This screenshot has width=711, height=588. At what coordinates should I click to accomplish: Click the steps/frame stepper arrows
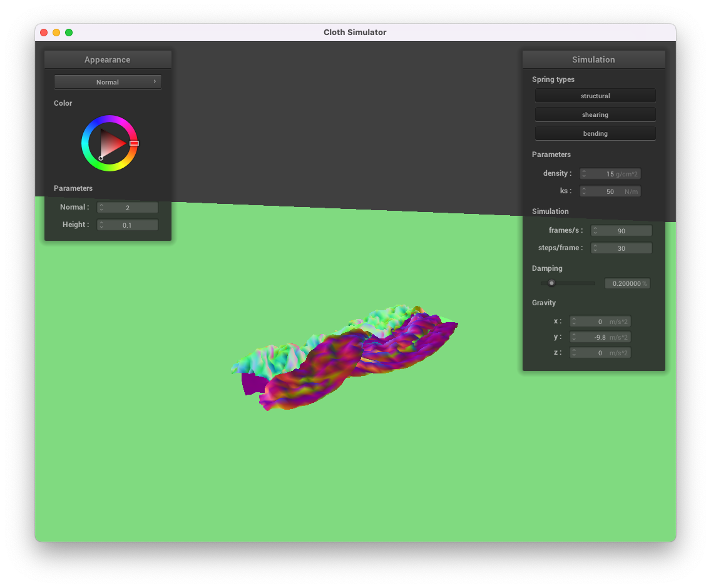point(595,248)
